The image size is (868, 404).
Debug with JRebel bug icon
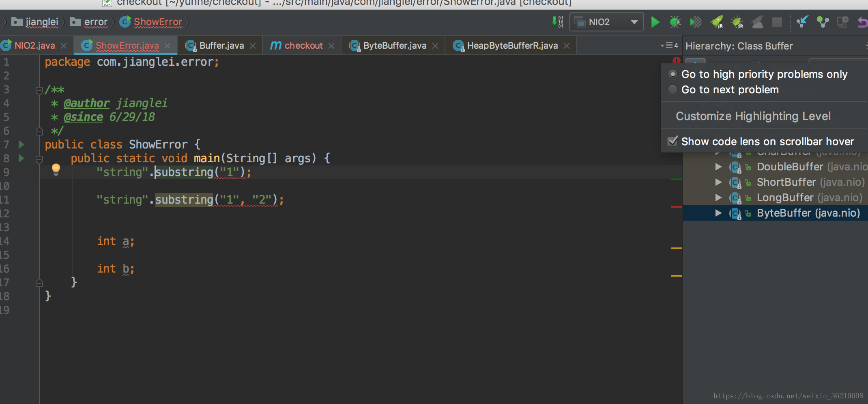pyautogui.click(x=737, y=22)
